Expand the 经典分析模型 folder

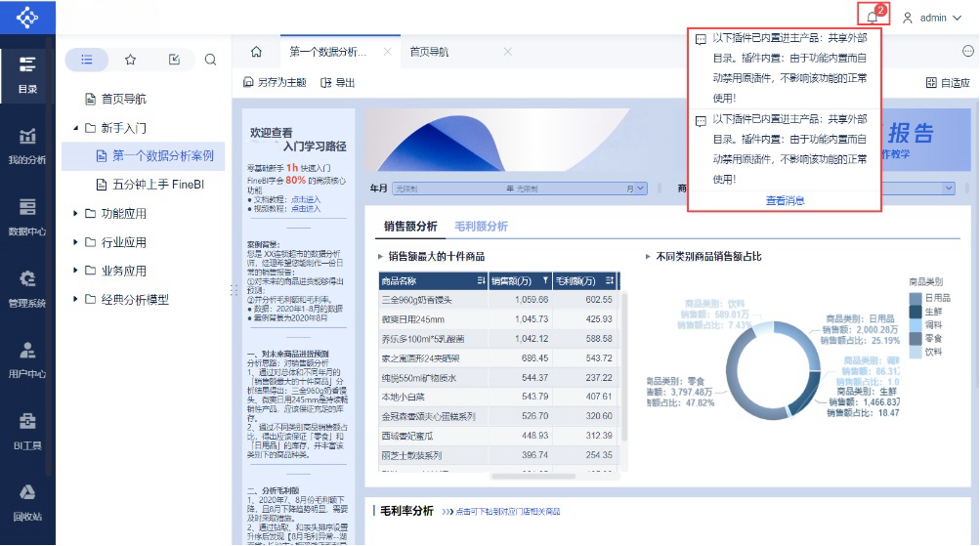coord(75,299)
